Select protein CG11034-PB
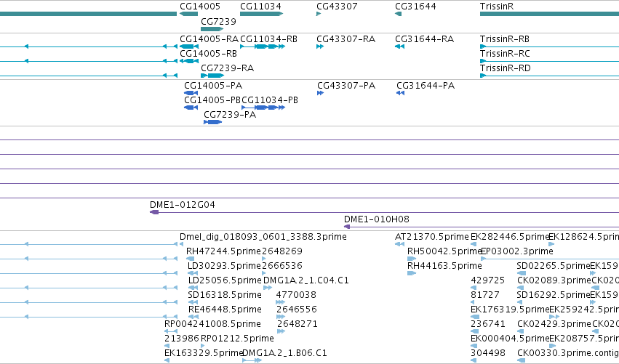The width and height of the screenshot is (619, 364). click(x=270, y=100)
